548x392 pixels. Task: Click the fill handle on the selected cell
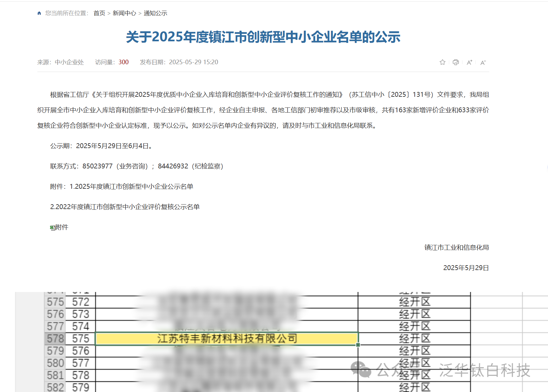[358, 345]
